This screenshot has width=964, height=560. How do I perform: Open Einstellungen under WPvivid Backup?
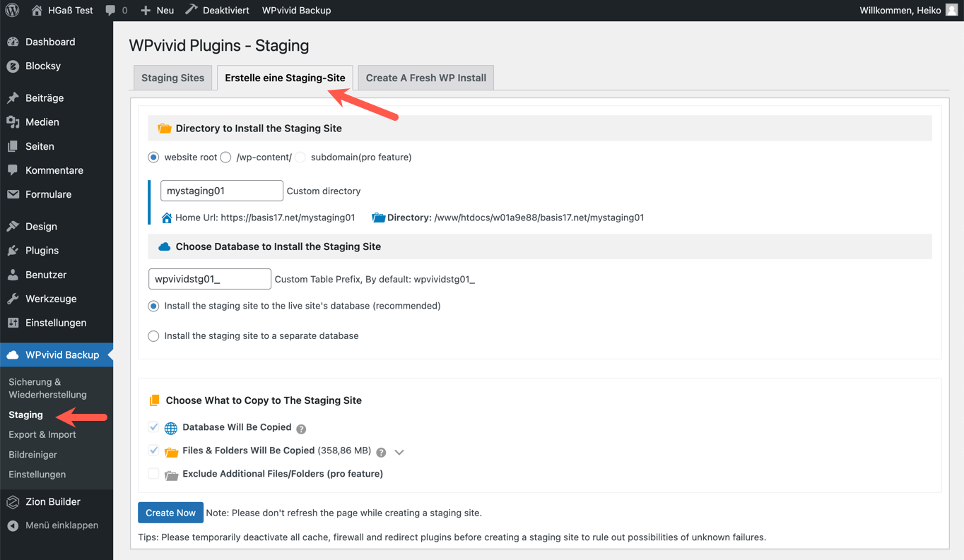[37, 475]
